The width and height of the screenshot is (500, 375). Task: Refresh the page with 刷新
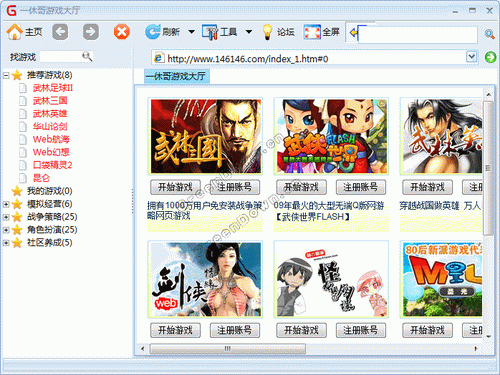163,32
